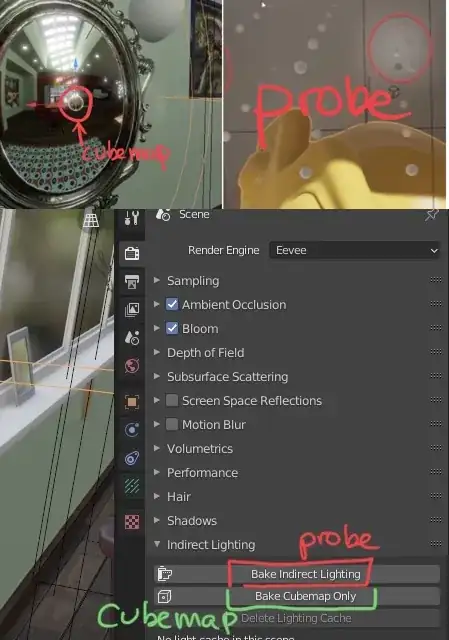The image size is (449, 640).
Task: Click the icon left of Bake Indirect Lighting
Action: pyautogui.click(x=164, y=574)
